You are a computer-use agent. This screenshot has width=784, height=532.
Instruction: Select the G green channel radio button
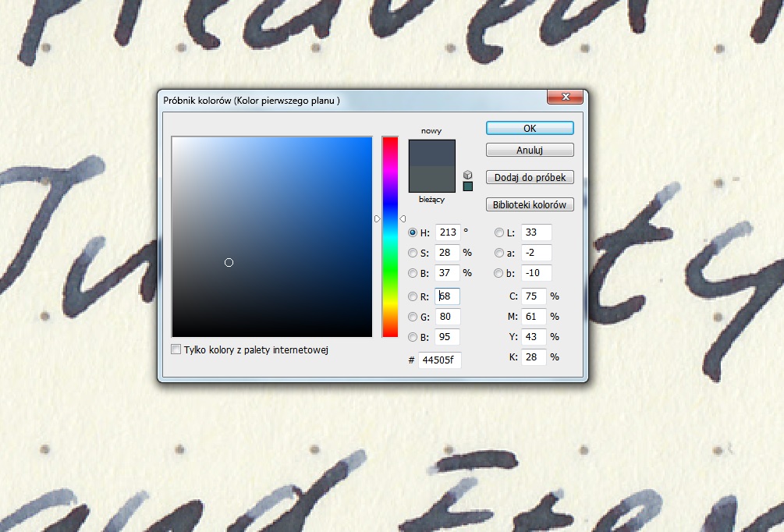pos(413,317)
